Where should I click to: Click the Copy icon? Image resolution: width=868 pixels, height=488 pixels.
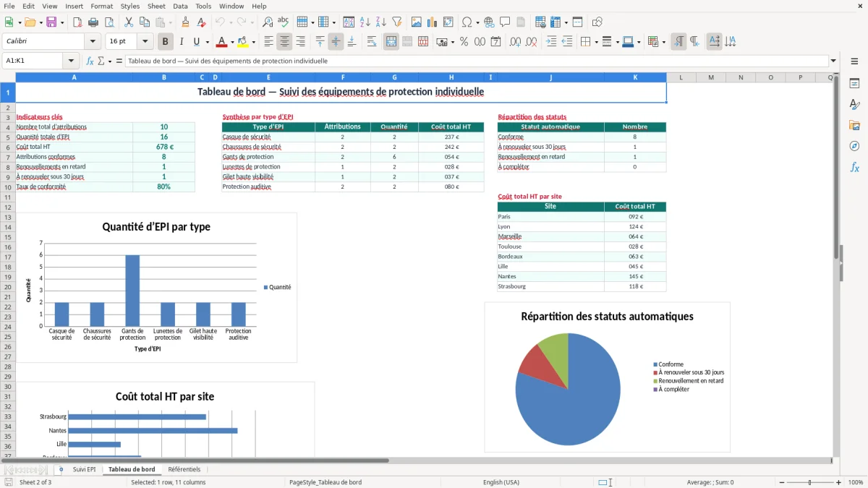144,22
